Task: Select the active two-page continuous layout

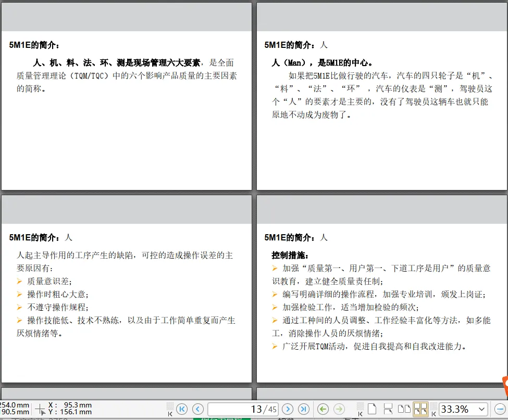Action: point(420,409)
